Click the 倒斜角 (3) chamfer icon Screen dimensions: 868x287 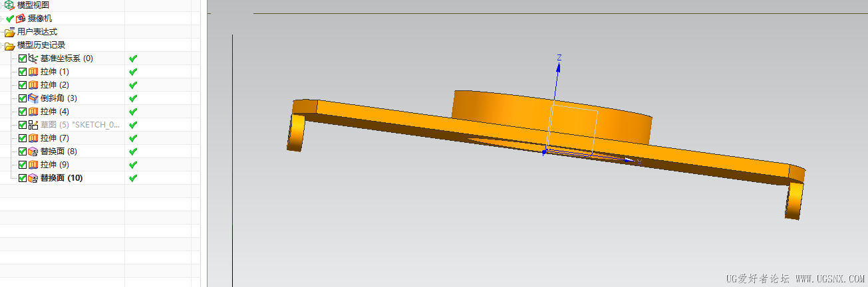click(33, 98)
